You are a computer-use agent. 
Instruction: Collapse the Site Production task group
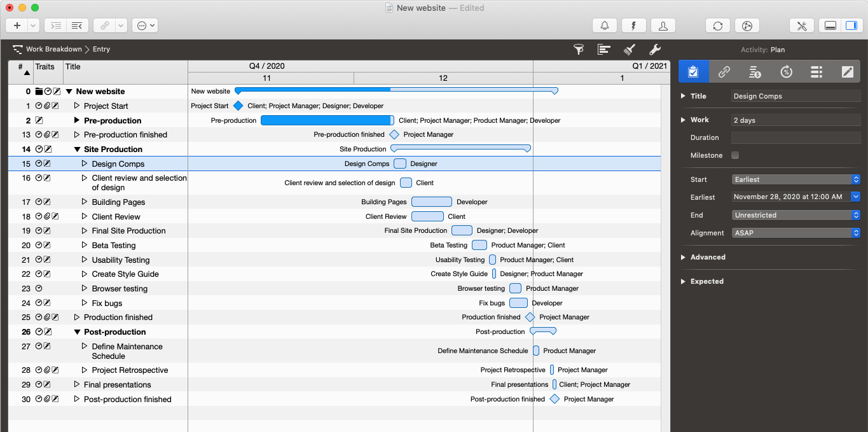tap(76, 149)
